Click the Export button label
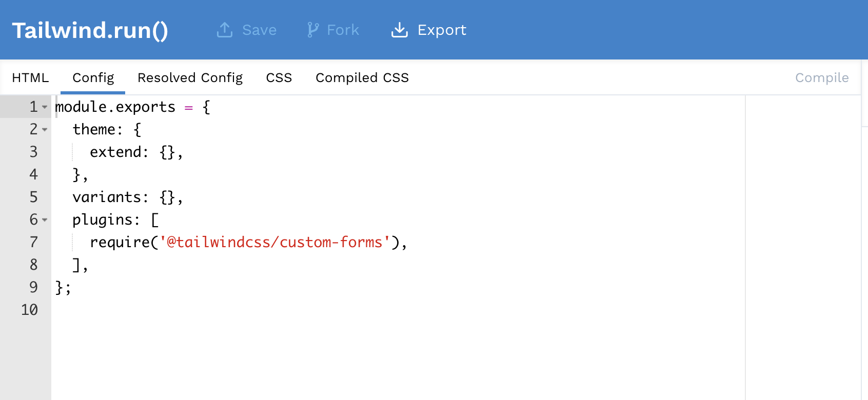Screen dimensions: 868x400 pyautogui.click(x=442, y=30)
